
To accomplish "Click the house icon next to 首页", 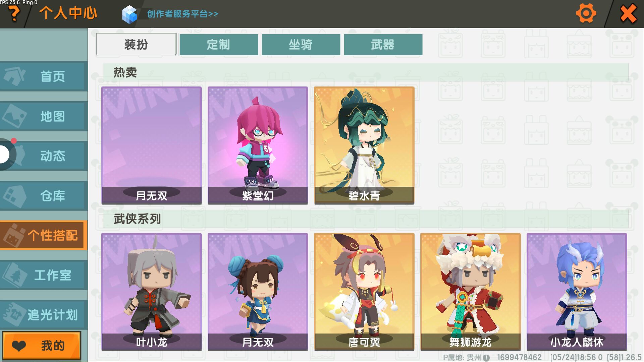I will [x=14, y=76].
